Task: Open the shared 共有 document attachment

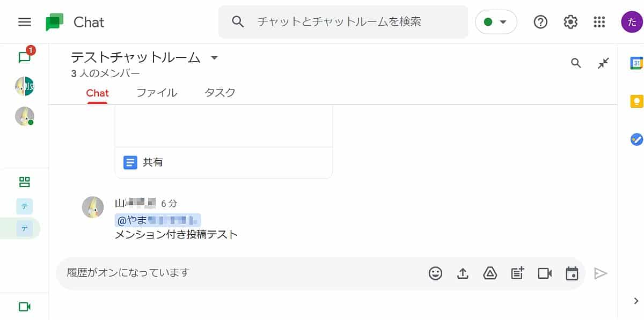Action: pyautogui.click(x=152, y=162)
